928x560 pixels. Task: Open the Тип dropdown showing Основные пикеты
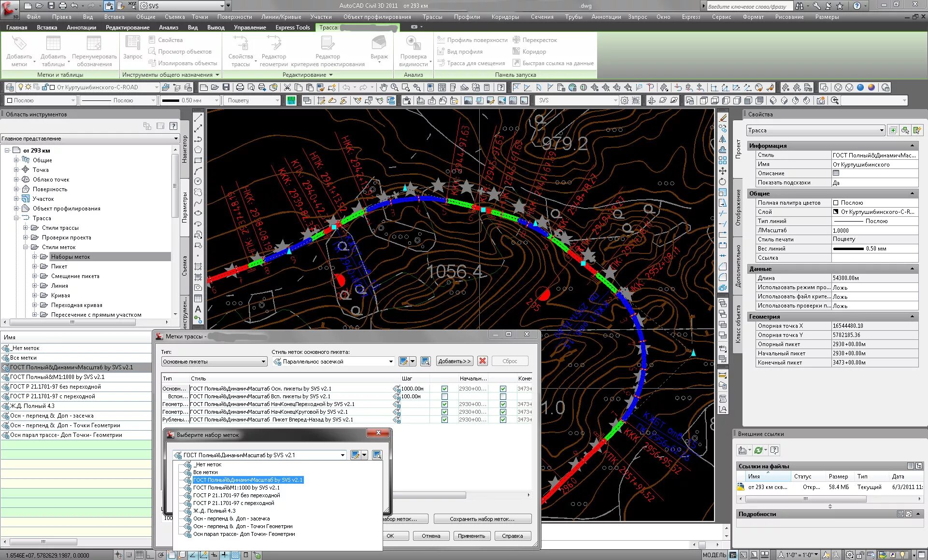click(x=263, y=362)
